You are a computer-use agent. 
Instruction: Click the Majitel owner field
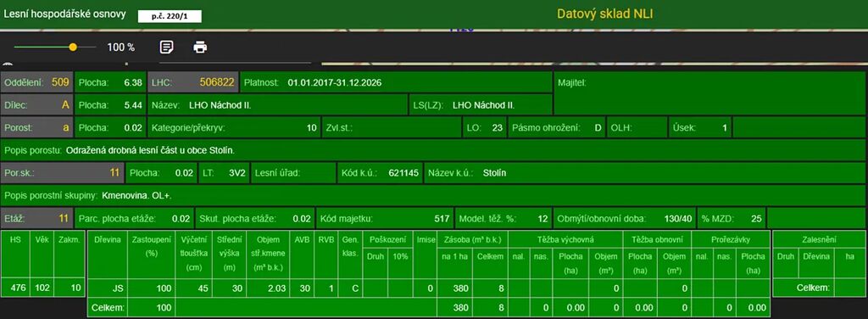pos(710,93)
